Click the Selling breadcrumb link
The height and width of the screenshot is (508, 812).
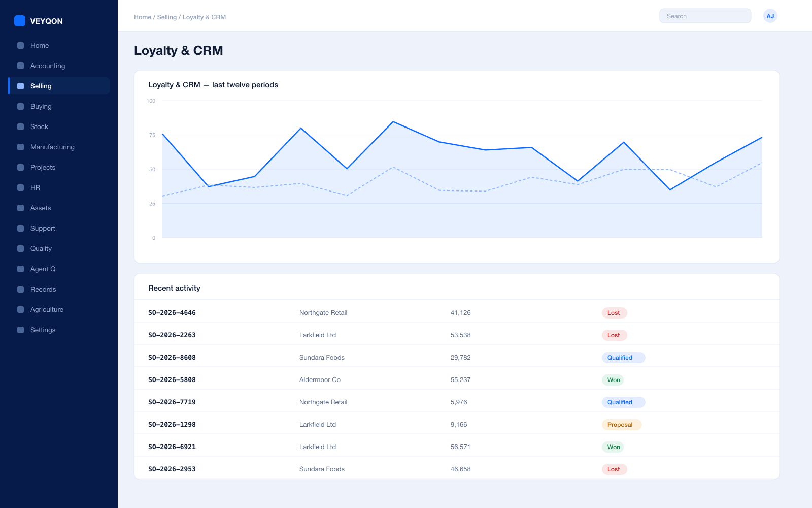[167, 17]
